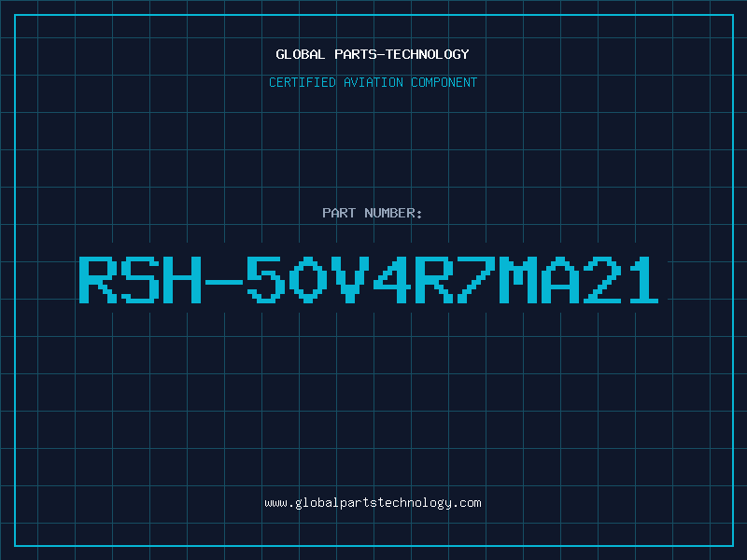747x560 pixels.
Task: Click the word 'NUMBER:' in the label
Action: coord(393,213)
